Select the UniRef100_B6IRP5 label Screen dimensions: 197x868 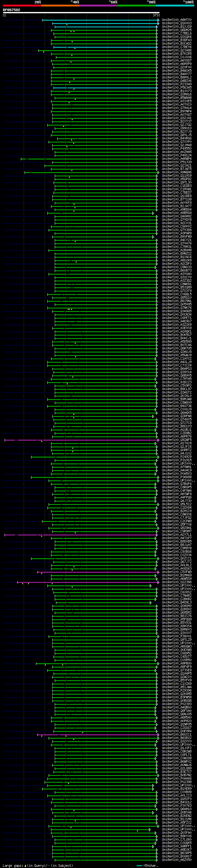(x=177, y=853)
